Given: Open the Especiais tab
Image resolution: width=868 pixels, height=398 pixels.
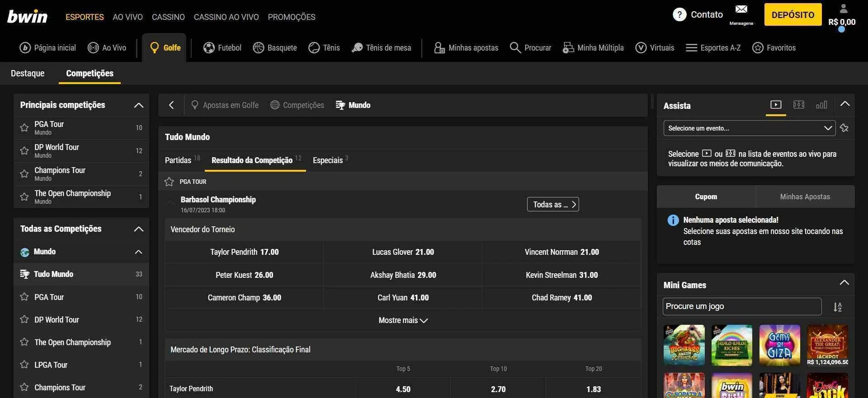Looking at the screenshot, I should click(330, 160).
